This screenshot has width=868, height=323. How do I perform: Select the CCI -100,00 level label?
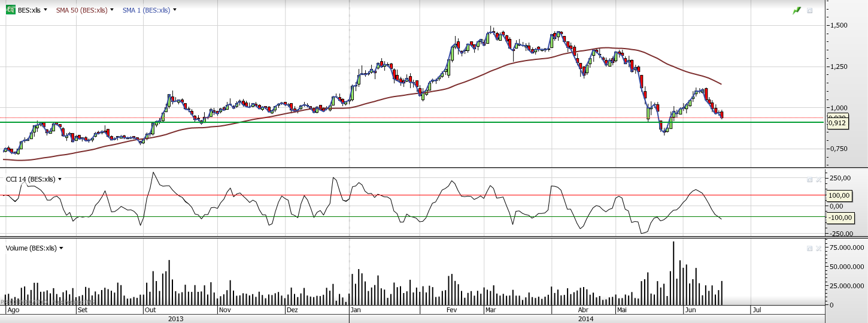pyautogui.click(x=838, y=218)
